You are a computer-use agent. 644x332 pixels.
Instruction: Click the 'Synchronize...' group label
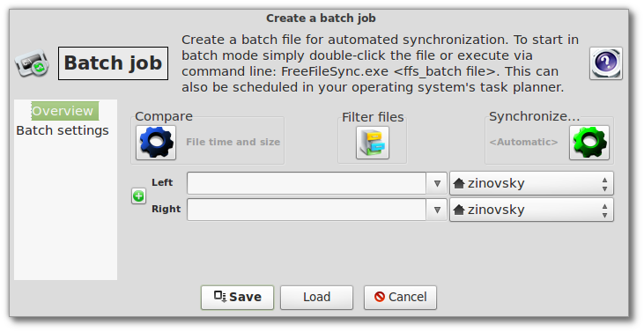[535, 116]
